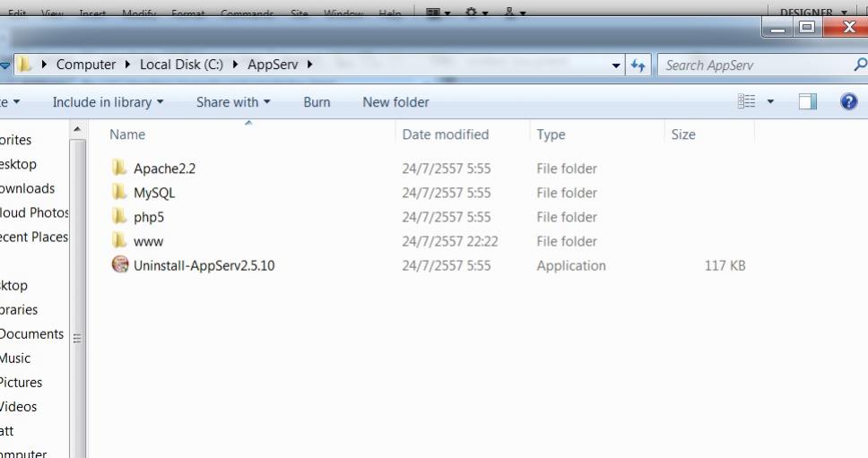The image size is (868, 458).
Task: Open Music library in navigation pane
Action: [x=15, y=358]
